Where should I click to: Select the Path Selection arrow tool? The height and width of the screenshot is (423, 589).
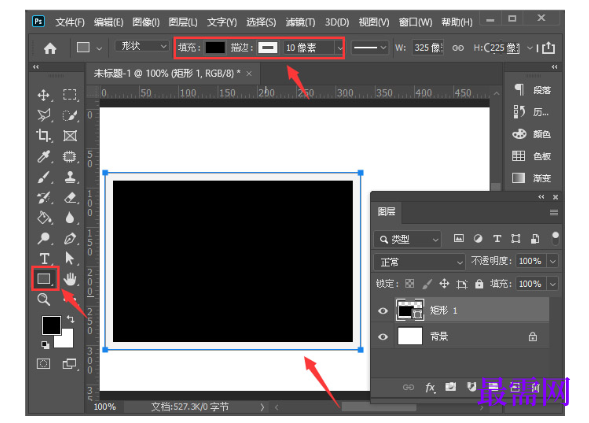click(x=69, y=258)
